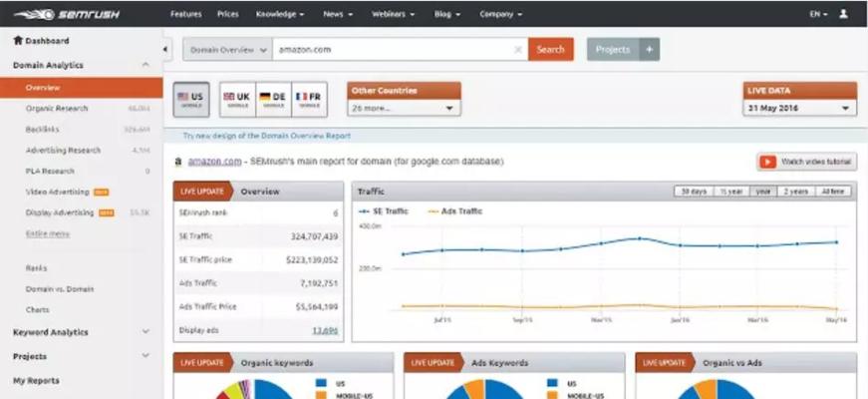Screen dimensions: 868x399
Task: Open the News menu
Action: pyautogui.click(x=338, y=14)
